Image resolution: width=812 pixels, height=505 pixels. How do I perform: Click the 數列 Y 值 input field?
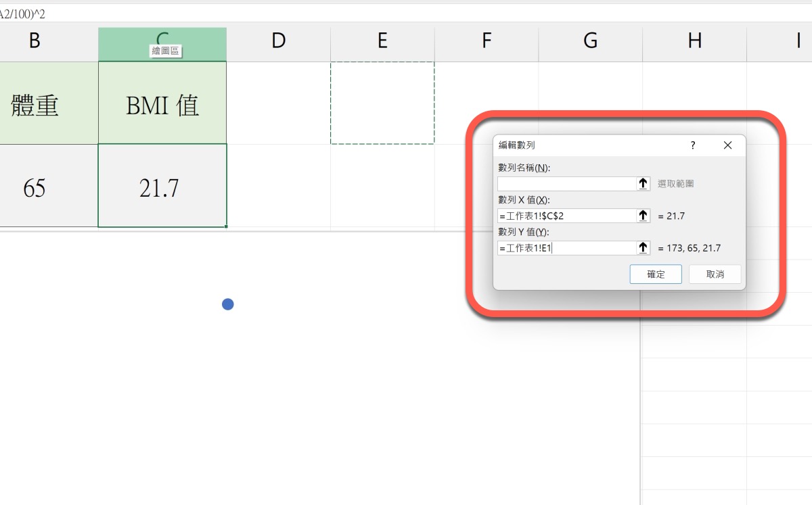point(566,248)
